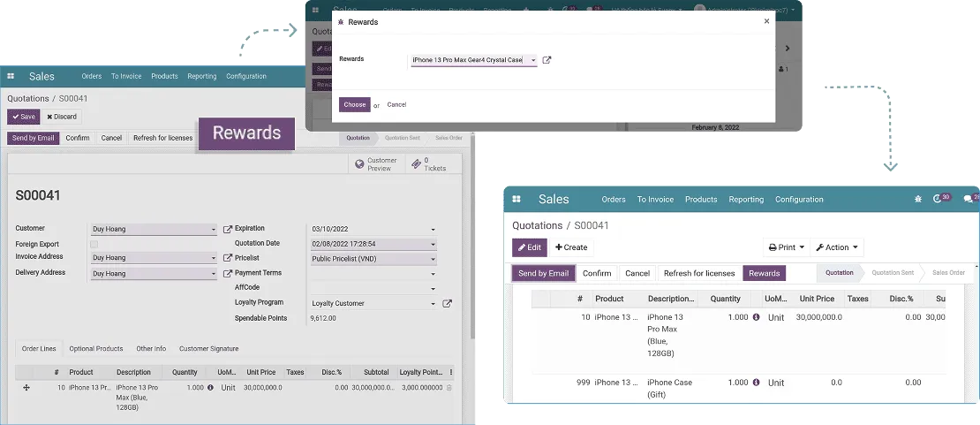Click Loyalty Points cell 3,000.000000
The height and width of the screenshot is (425, 980).
(421, 388)
